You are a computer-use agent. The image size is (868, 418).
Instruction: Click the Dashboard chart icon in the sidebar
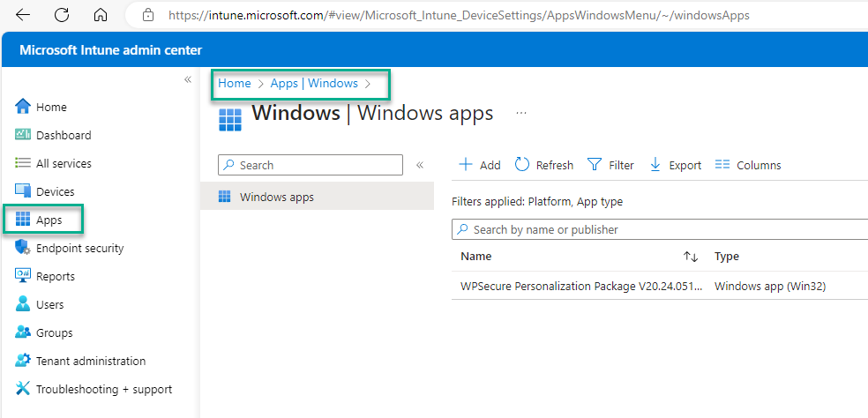pos(23,135)
